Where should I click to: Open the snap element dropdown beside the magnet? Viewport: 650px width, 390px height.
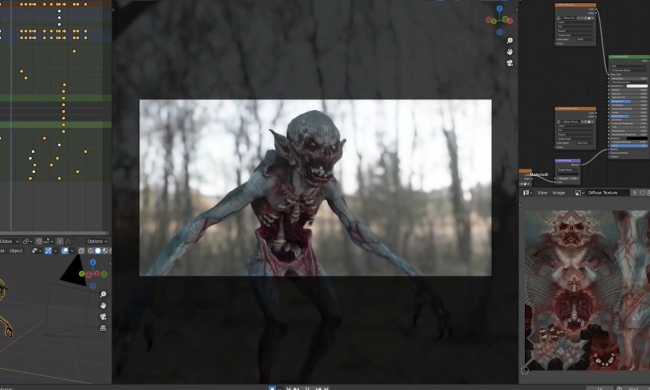pos(49,241)
